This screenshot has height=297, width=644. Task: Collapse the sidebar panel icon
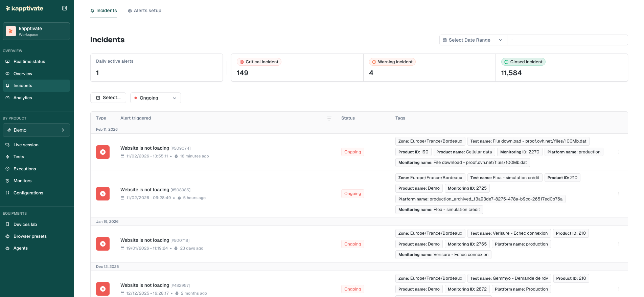pos(65,8)
